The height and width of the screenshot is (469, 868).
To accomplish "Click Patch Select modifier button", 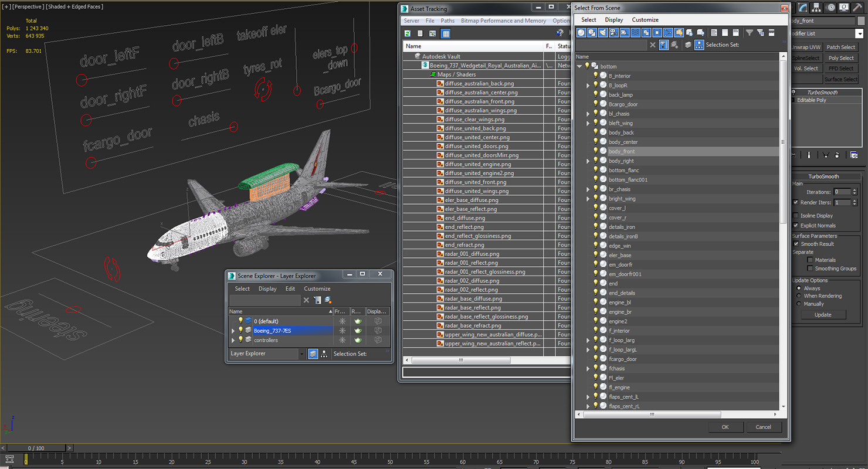I will [840, 47].
